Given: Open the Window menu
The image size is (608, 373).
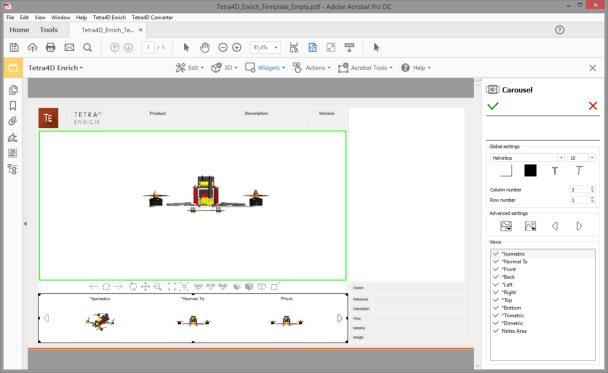Looking at the screenshot, I should [x=60, y=17].
